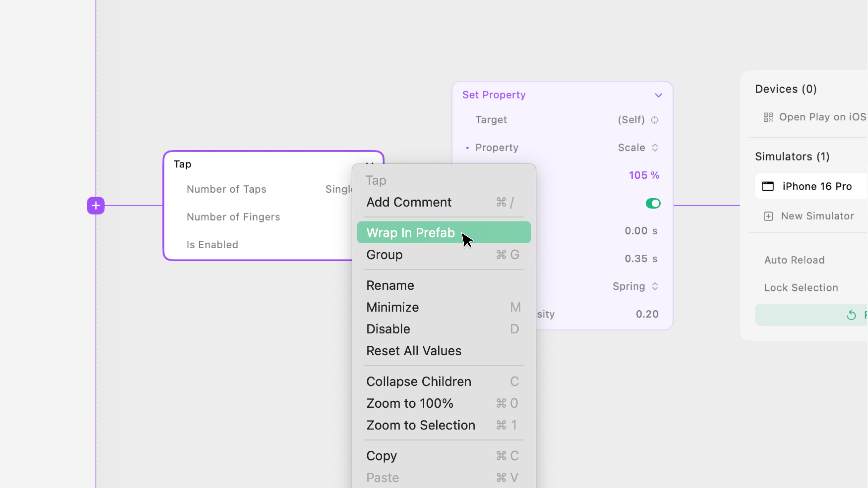Click Disable in the context menu
The width and height of the screenshot is (868, 488).
point(388,329)
